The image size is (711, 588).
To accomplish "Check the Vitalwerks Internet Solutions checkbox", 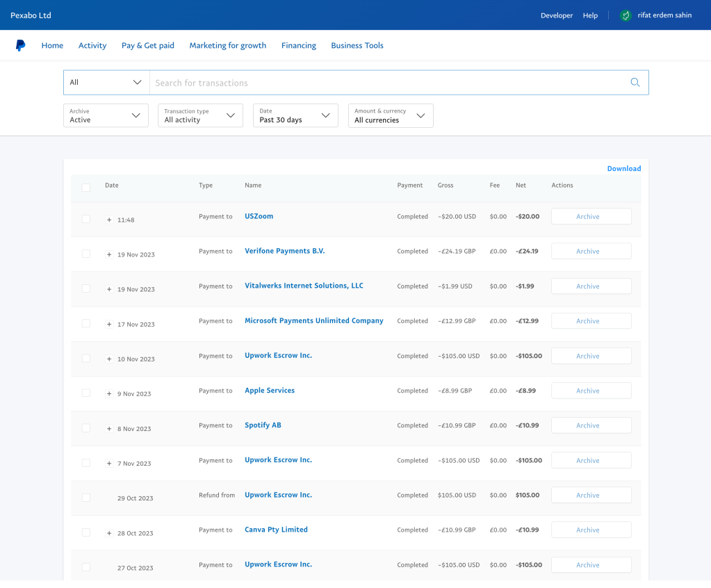I will (x=85, y=288).
